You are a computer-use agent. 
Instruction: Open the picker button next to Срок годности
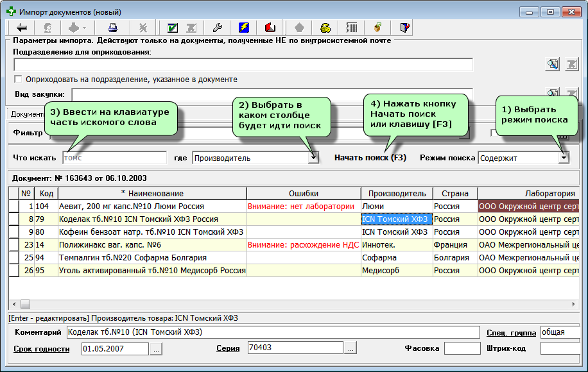[157, 348]
